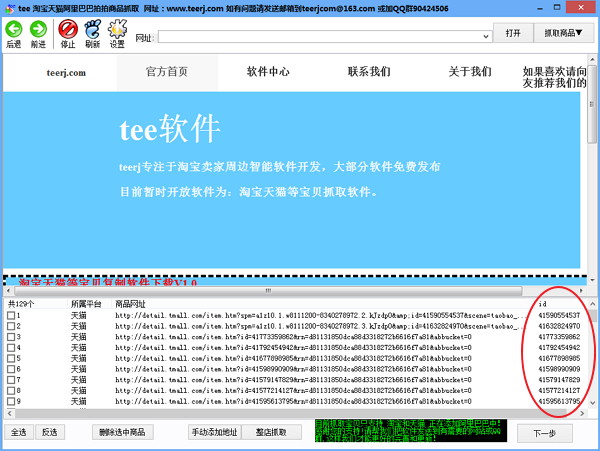Screen dimensions: 600x451
Task: Click the product list horizontal scrollbar
Action: pos(291,414)
